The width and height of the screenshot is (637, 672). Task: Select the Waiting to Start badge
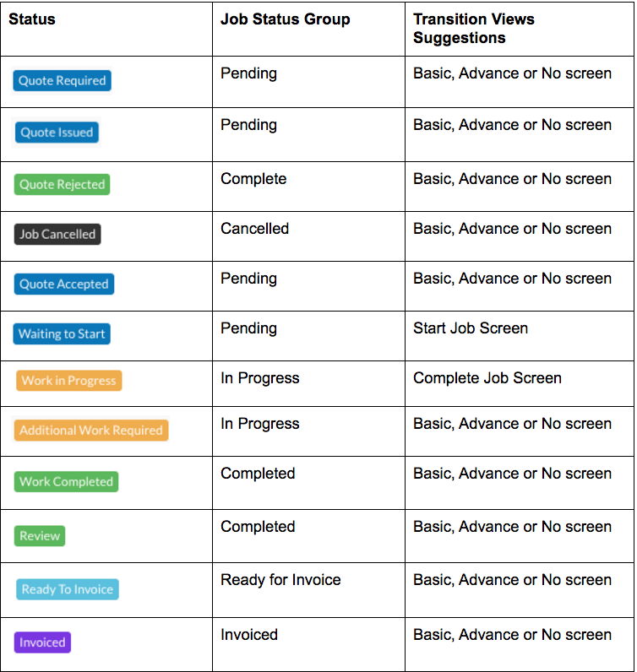62,333
